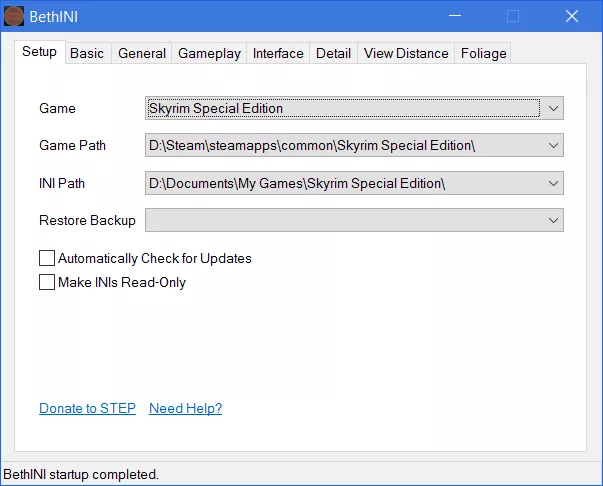Click the 'Game Path' label

click(x=72, y=145)
